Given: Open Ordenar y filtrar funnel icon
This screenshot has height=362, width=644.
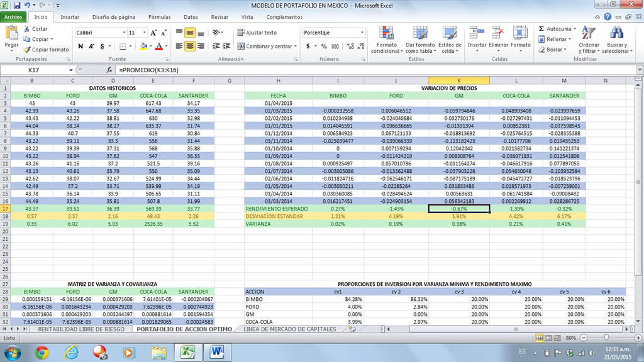Looking at the screenshot, I should 589,33.
